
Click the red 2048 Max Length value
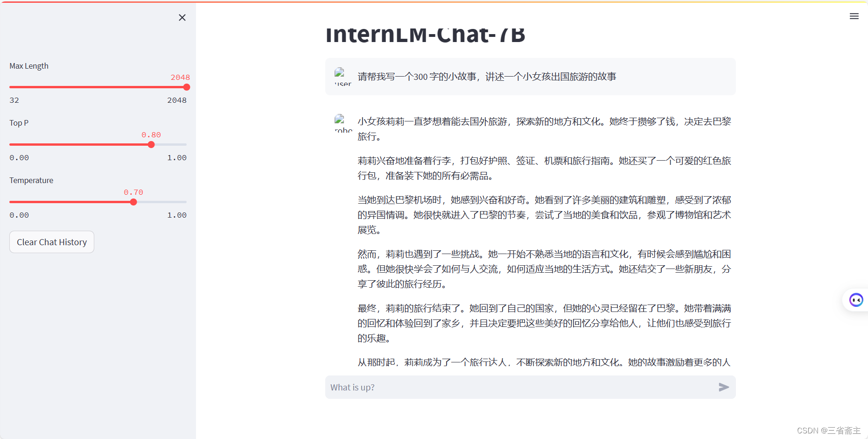point(180,77)
